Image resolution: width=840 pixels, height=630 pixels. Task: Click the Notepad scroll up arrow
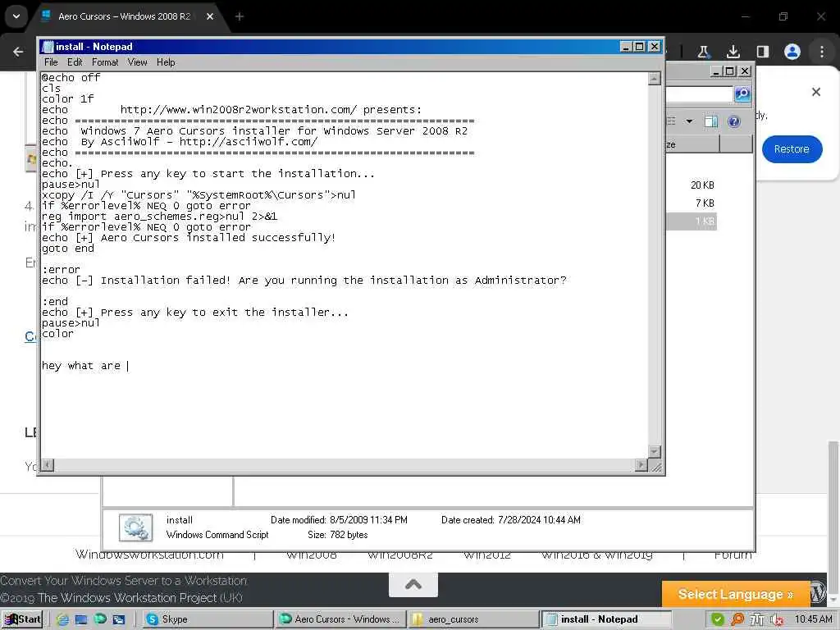(654, 79)
